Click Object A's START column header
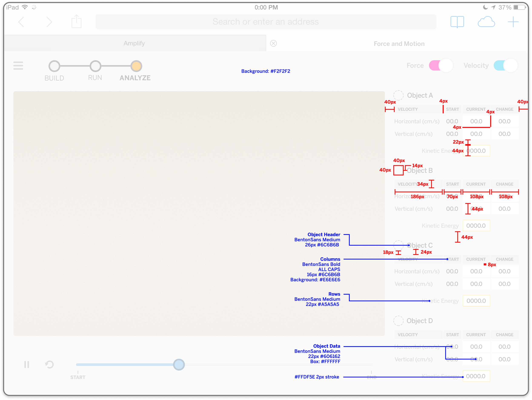Image resolution: width=532 pixels, height=400 pixels. pyautogui.click(x=452, y=109)
